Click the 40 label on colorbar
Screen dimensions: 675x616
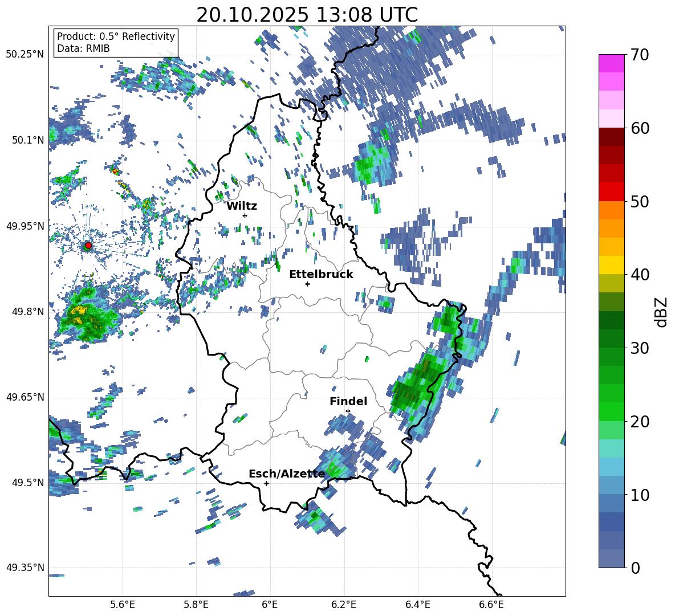(x=639, y=275)
